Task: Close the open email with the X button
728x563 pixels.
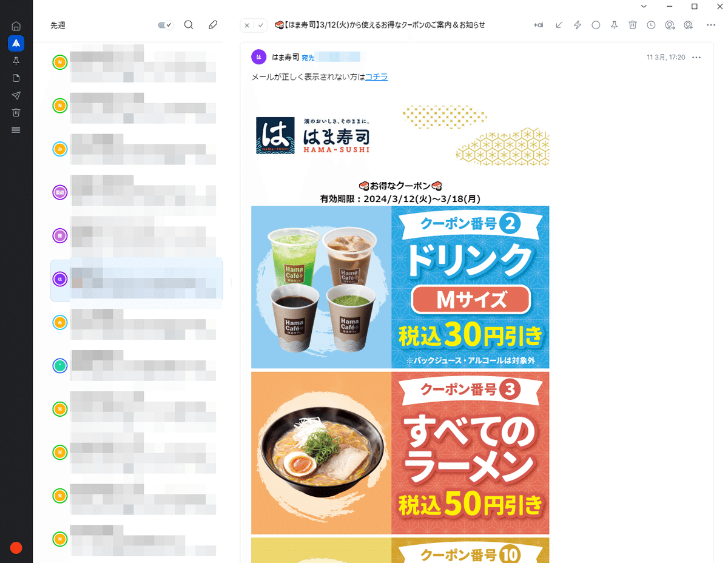Action: point(247,25)
